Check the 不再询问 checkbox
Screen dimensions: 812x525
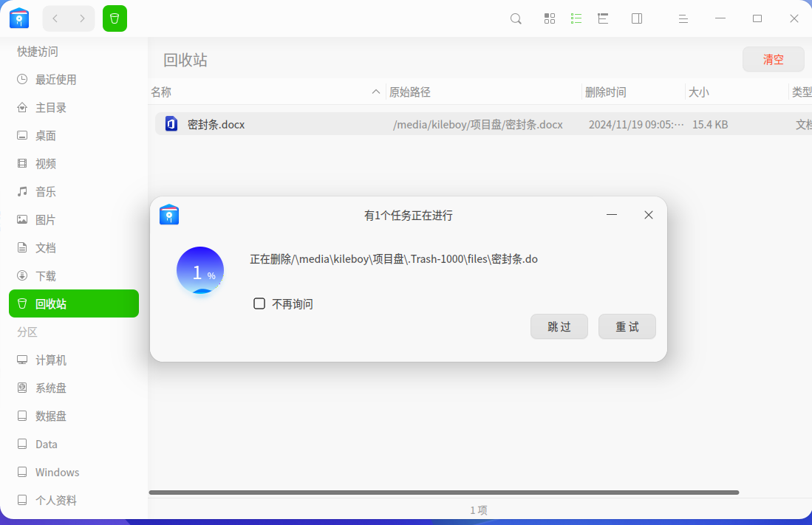tap(259, 303)
